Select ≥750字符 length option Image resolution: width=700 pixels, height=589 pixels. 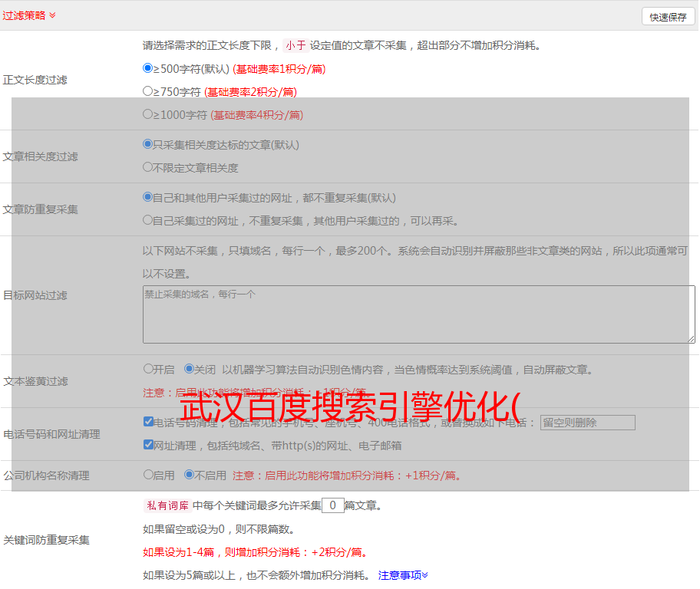[148, 91]
